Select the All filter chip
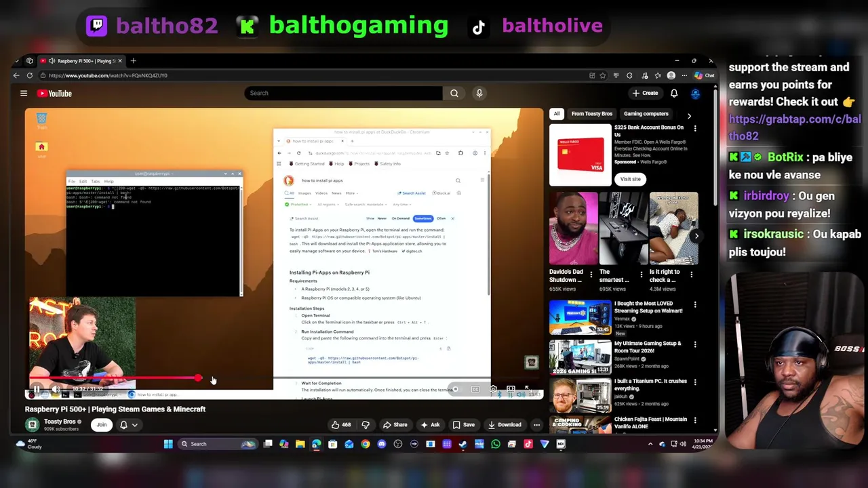Screen dimensions: 868x488 tap(557, 114)
